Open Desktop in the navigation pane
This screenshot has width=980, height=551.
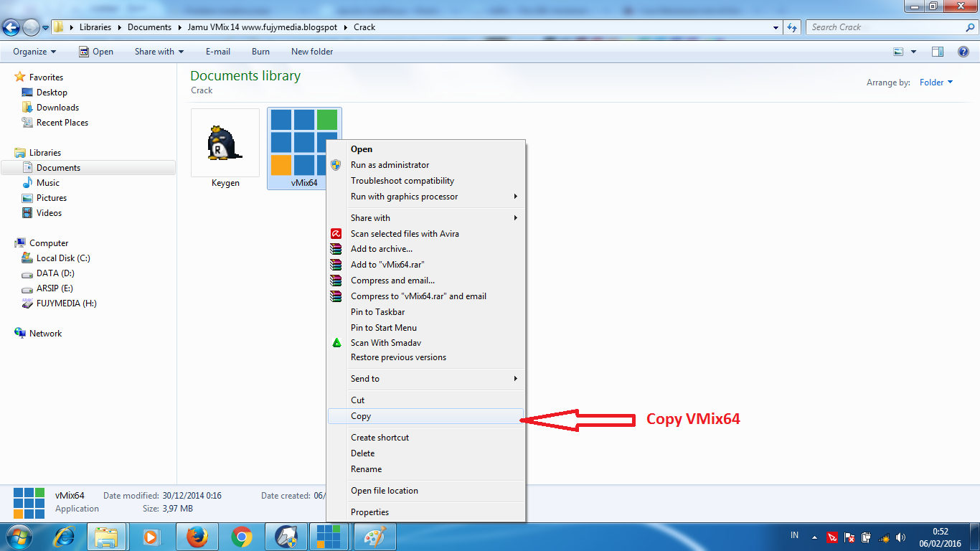tap(52, 93)
